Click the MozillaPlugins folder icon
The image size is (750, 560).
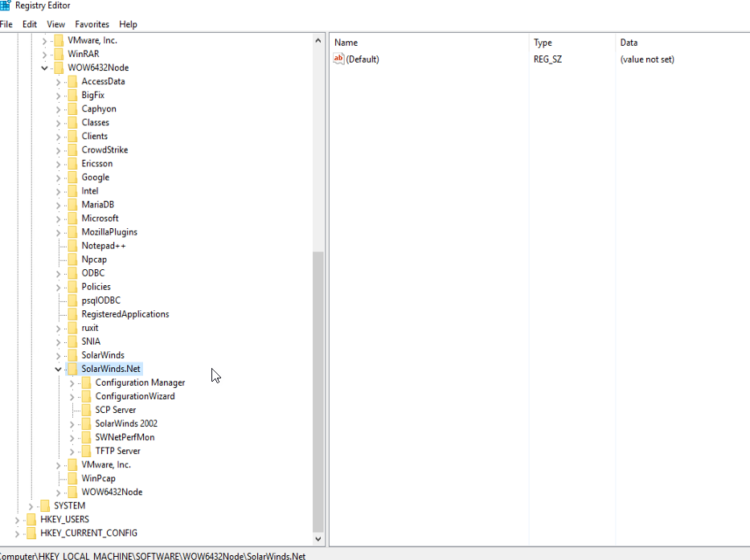tap(72, 232)
